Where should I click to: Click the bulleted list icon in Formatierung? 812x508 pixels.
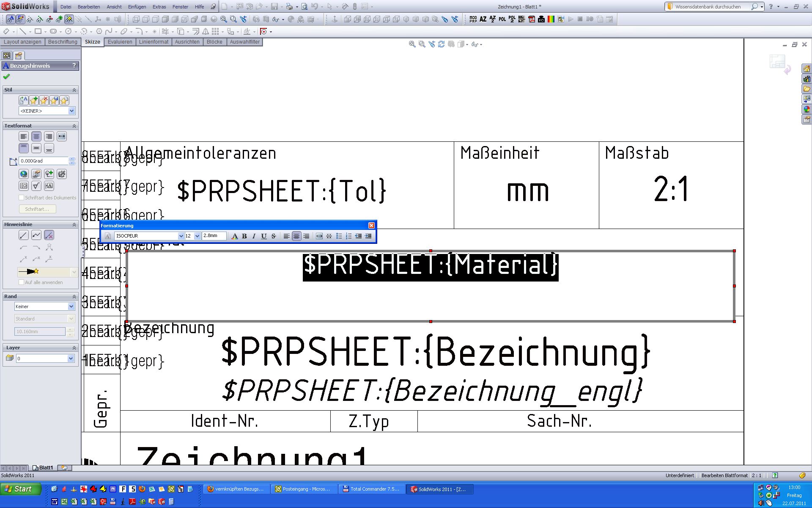click(x=339, y=236)
